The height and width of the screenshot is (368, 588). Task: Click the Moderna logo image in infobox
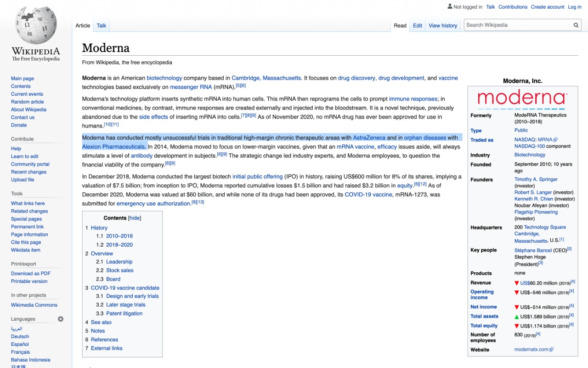point(522,98)
